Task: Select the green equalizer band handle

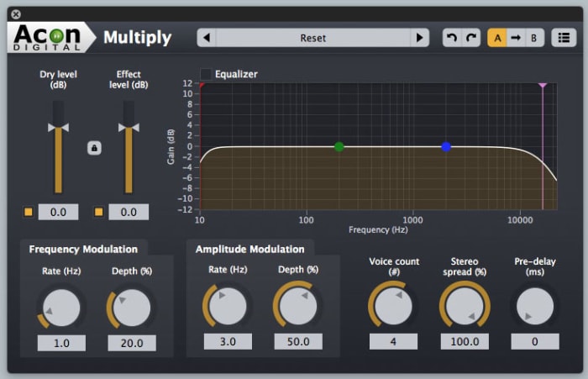Action: click(339, 146)
